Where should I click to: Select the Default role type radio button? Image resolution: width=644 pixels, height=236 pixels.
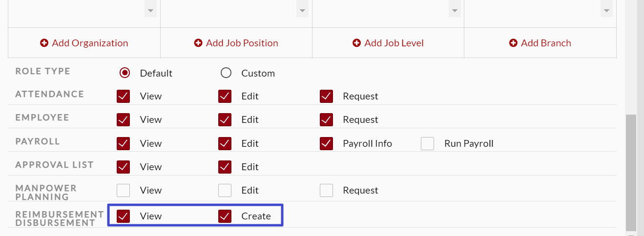125,73
